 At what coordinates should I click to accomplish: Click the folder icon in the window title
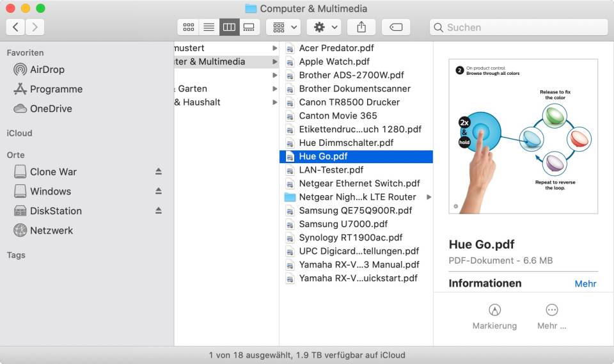coord(251,8)
